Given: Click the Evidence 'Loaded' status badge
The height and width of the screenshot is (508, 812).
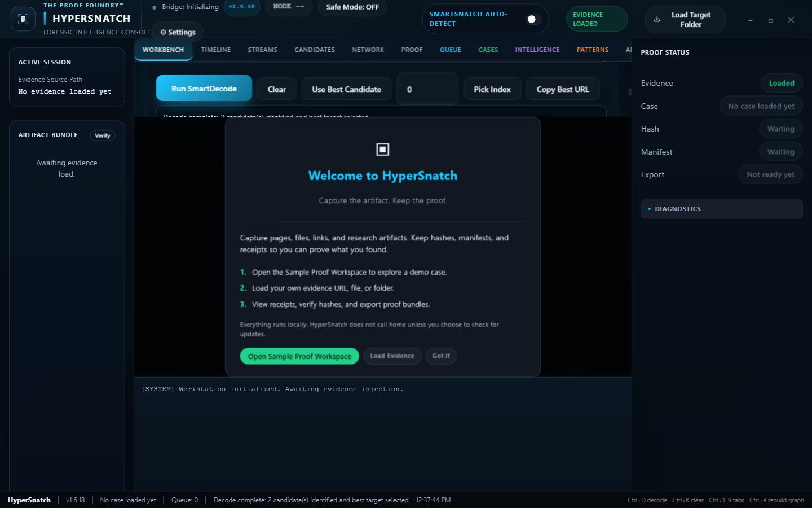Looking at the screenshot, I should 782,83.
